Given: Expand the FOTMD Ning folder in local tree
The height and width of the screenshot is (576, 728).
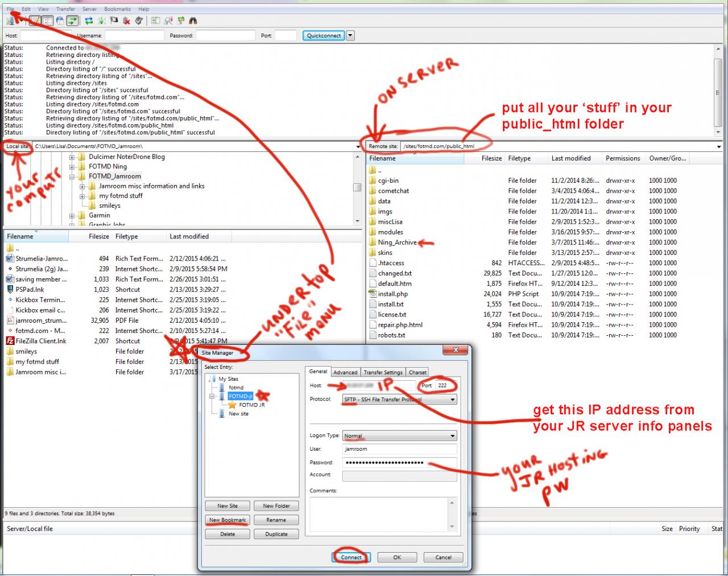Looking at the screenshot, I should tap(72, 167).
